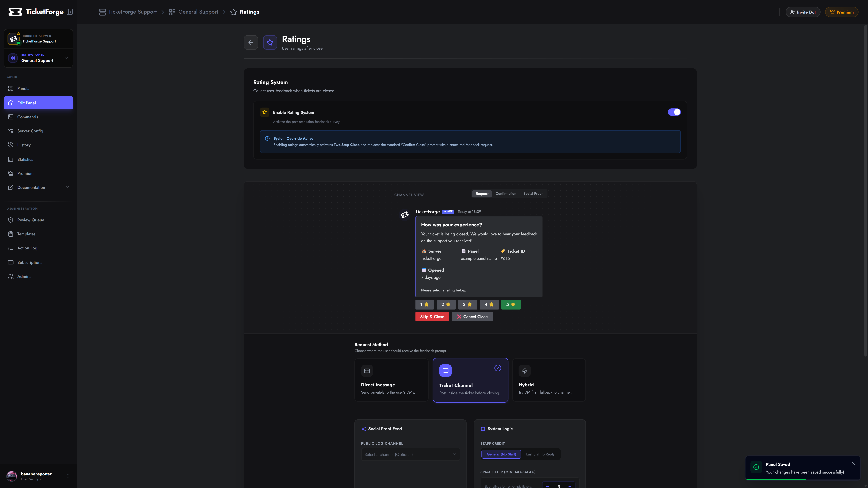
Task: Switch preview to Request tab
Action: click(x=482, y=194)
